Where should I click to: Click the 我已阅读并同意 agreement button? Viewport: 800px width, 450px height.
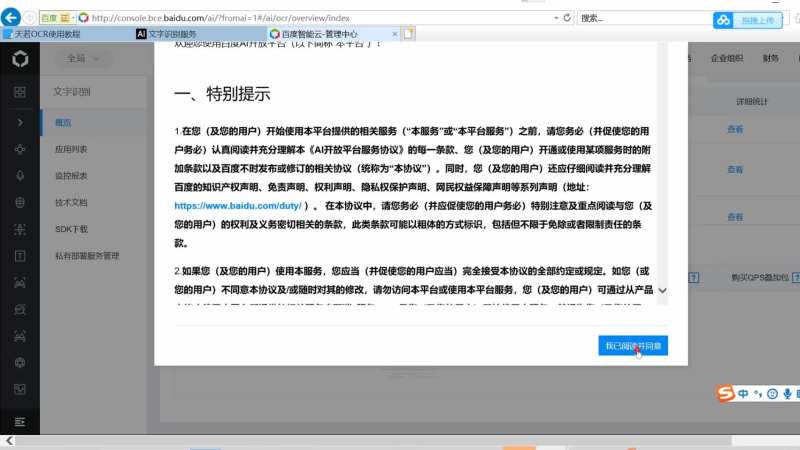click(x=633, y=346)
